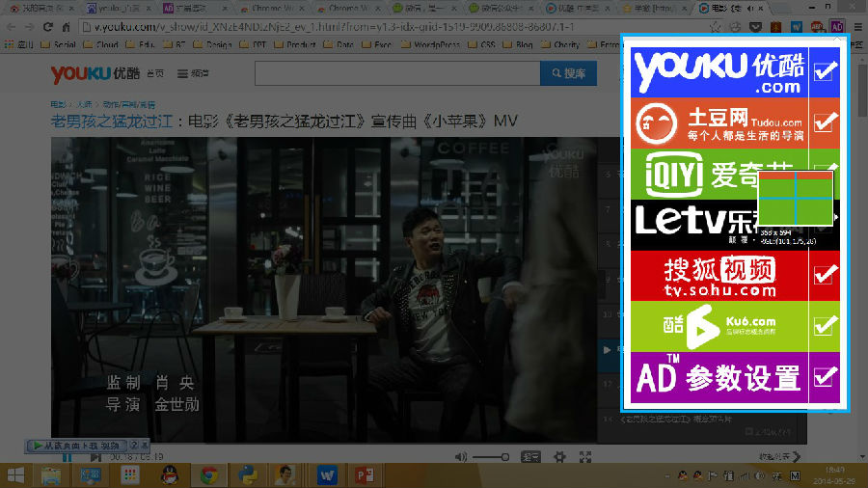Toggle the Tudou checkbox
This screenshot has width=868, height=488.
pos(825,122)
